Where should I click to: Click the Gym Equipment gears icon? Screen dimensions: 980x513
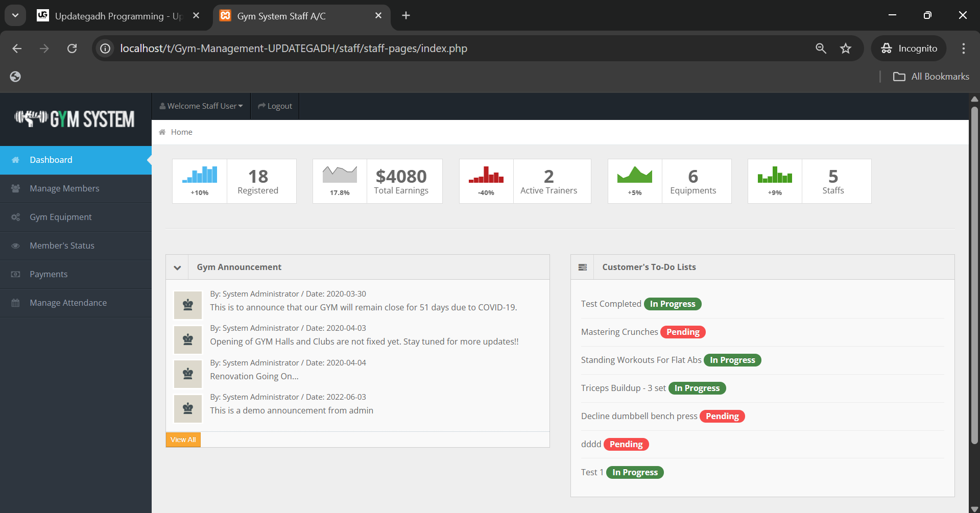coord(15,217)
